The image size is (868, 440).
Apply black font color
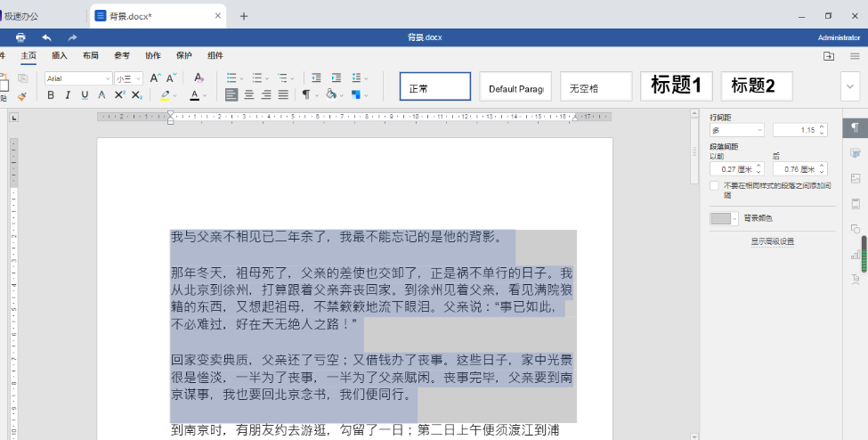coord(194,95)
